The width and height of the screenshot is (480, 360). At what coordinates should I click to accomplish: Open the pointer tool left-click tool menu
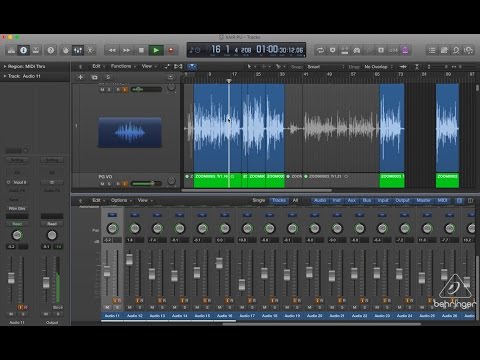tap(250, 67)
